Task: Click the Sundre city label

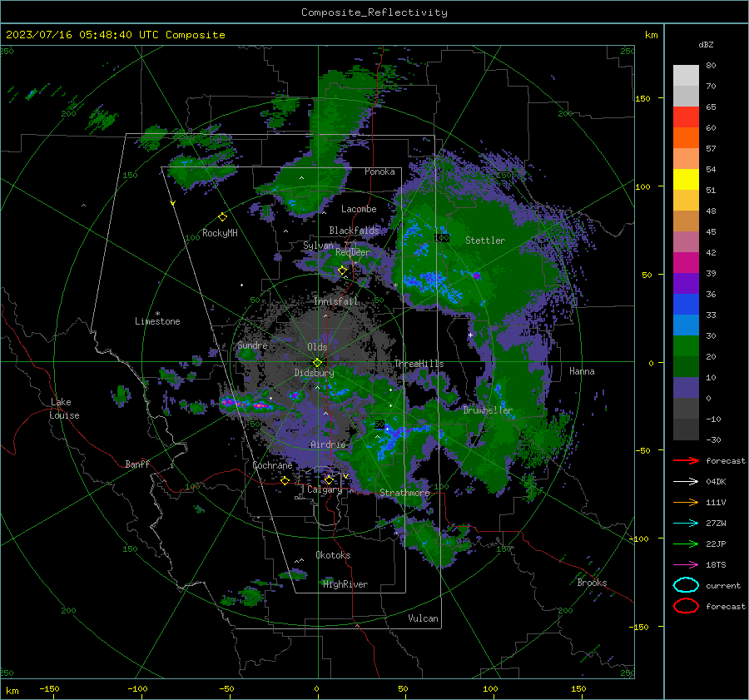Action: pyautogui.click(x=252, y=345)
